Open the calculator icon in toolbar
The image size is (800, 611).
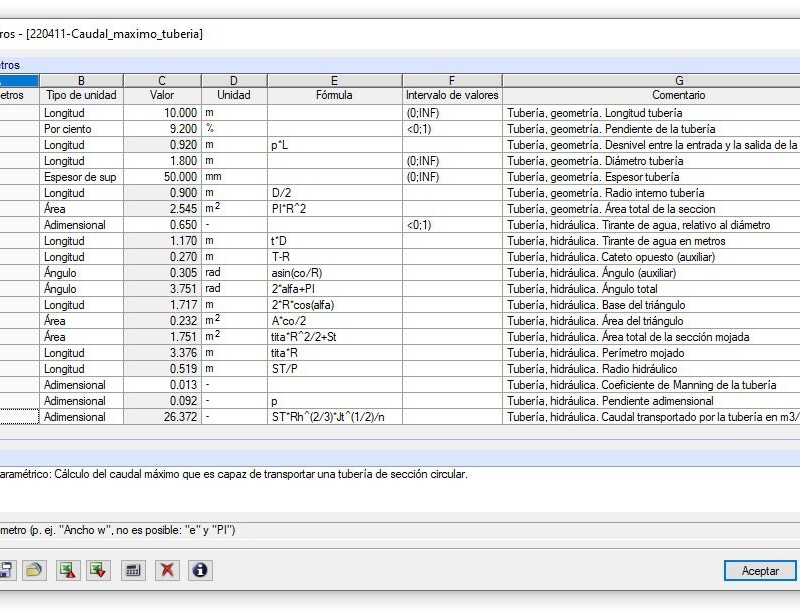(133, 570)
